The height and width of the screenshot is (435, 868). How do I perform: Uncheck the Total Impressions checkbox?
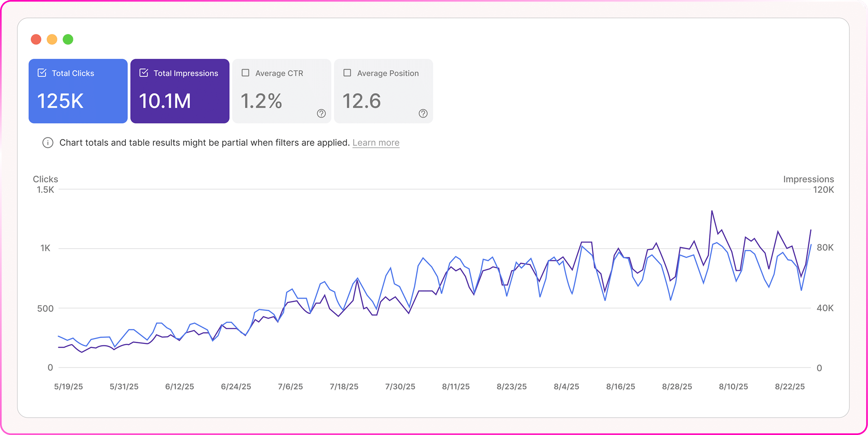144,73
